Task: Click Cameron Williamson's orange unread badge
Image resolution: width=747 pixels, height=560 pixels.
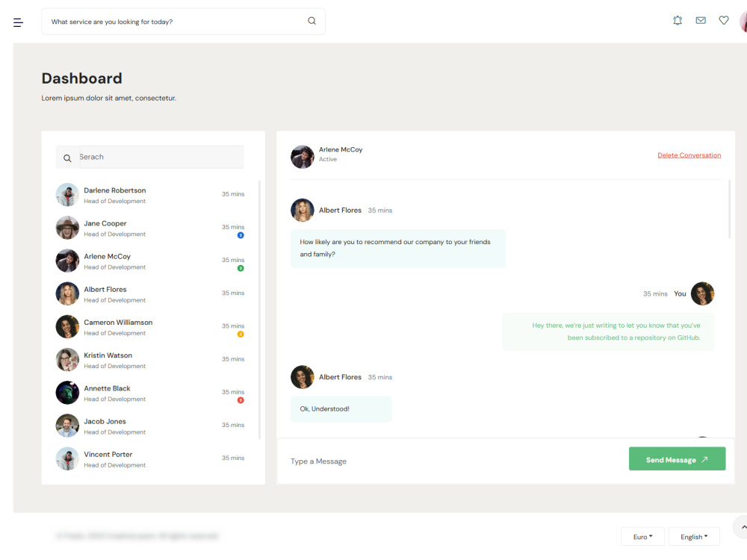Action: 241,335
